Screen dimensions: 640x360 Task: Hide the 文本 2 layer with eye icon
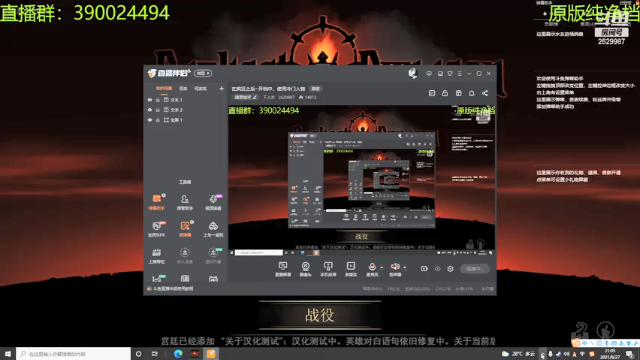pos(150,110)
